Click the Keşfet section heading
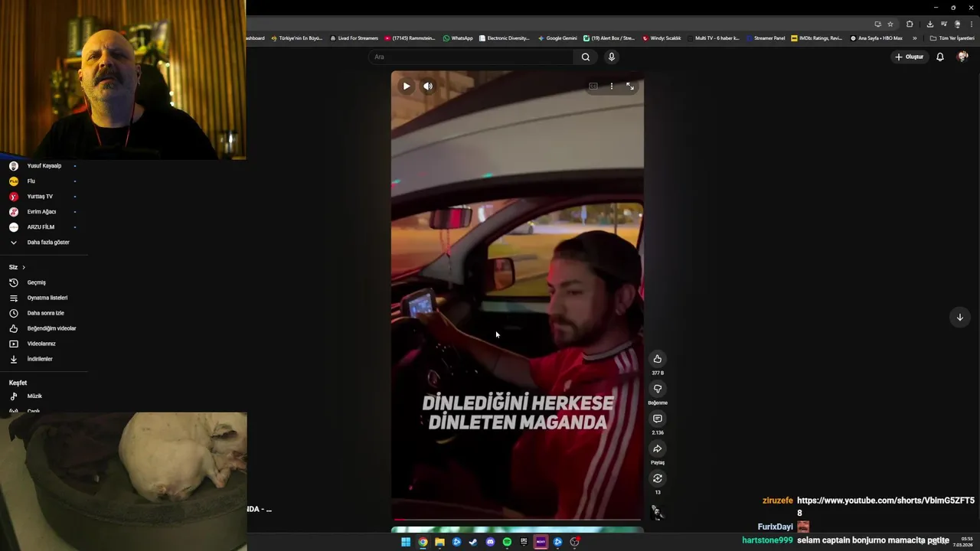 pyautogui.click(x=18, y=383)
